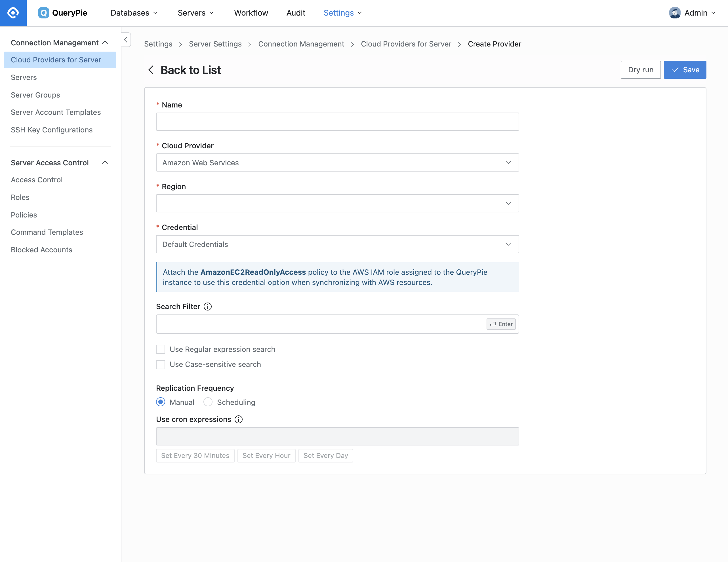Click the Name input field
Viewport: 728px width, 562px height.
point(337,122)
